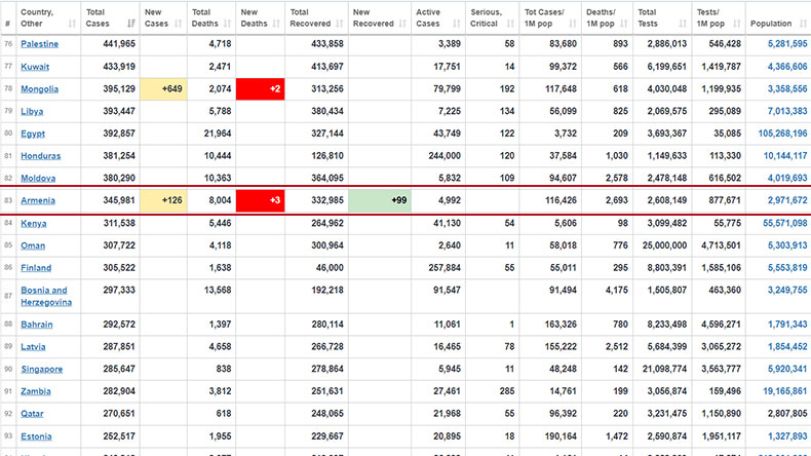The height and width of the screenshot is (456, 811).
Task: Click Mongolia new cases +649 cell
Action: click(163, 89)
